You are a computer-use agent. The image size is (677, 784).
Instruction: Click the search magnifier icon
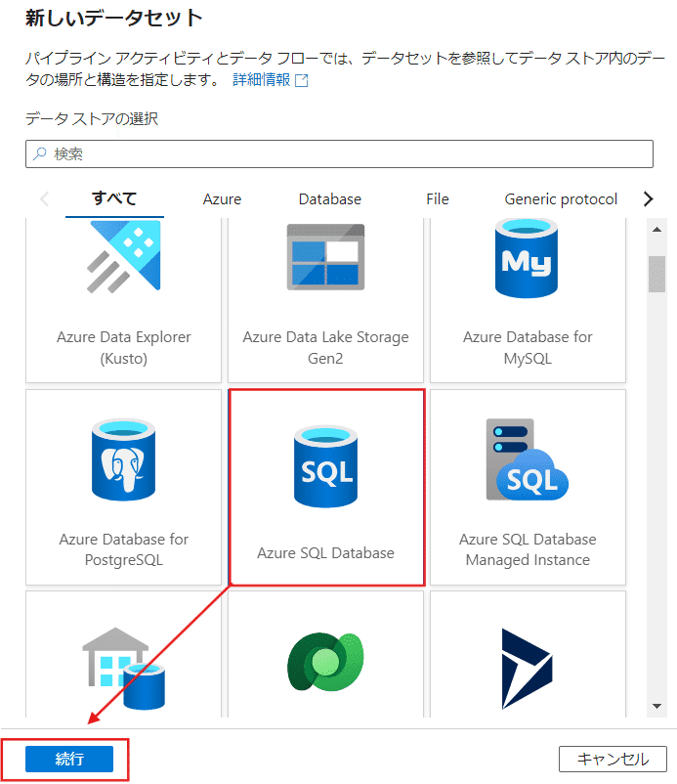39,153
